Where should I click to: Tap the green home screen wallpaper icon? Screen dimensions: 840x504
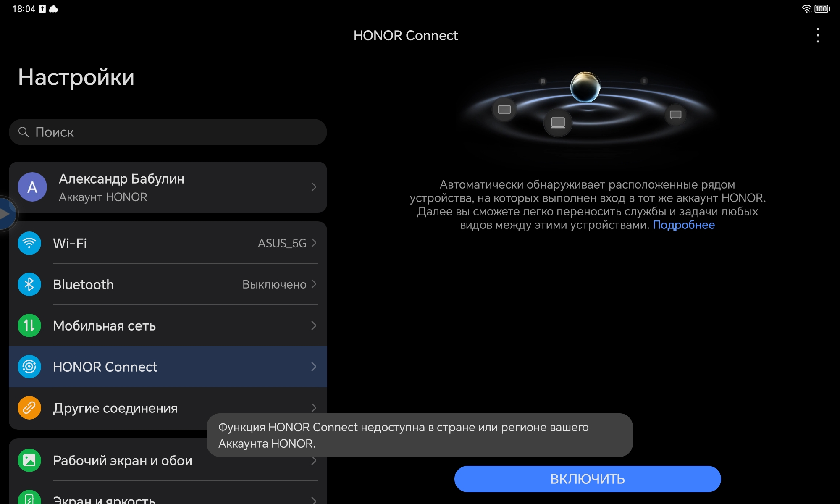29,460
